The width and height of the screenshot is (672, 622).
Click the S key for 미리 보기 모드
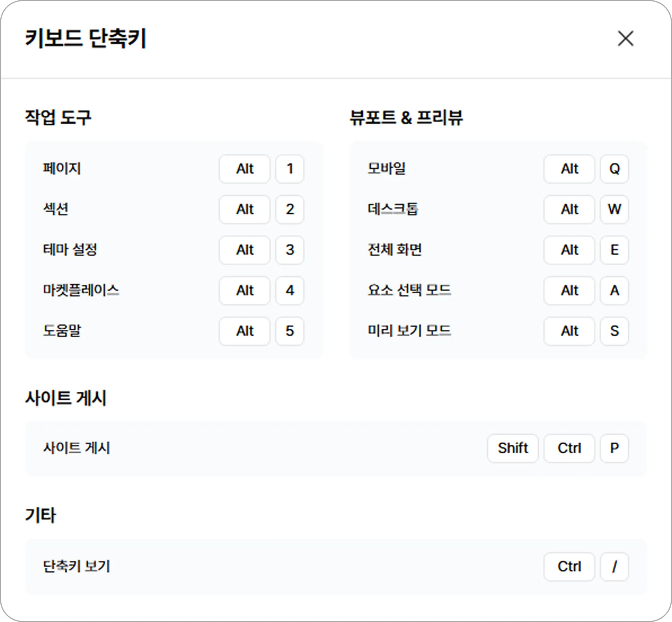tap(614, 331)
